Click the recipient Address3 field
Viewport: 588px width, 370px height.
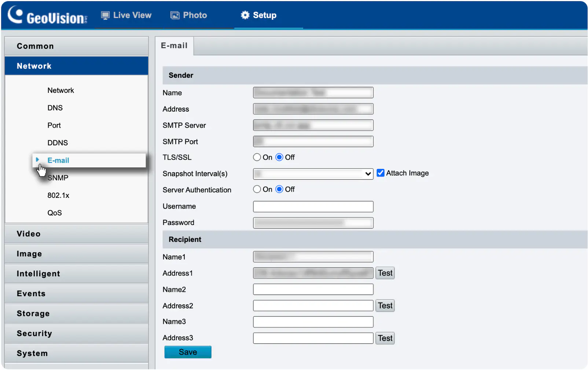(313, 338)
